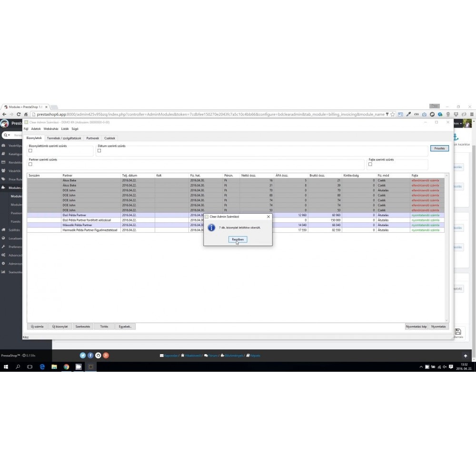Click anchor icon in PrestaShop page
This screenshot has width=476, height=476.
coord(456,137)
